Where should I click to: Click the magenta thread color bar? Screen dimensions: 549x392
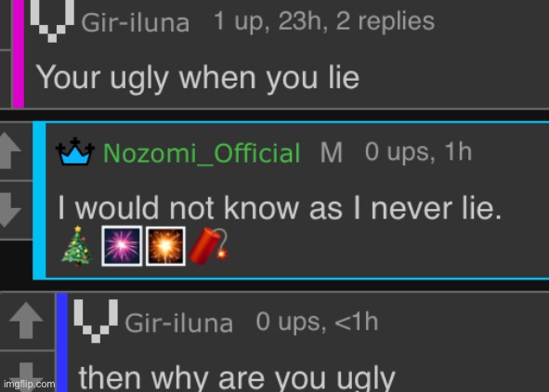point(18,54)
